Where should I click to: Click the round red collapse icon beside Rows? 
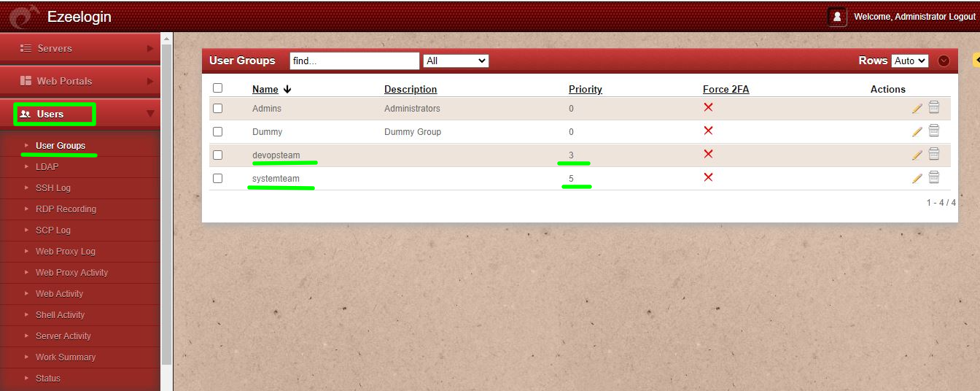[944, 61]
